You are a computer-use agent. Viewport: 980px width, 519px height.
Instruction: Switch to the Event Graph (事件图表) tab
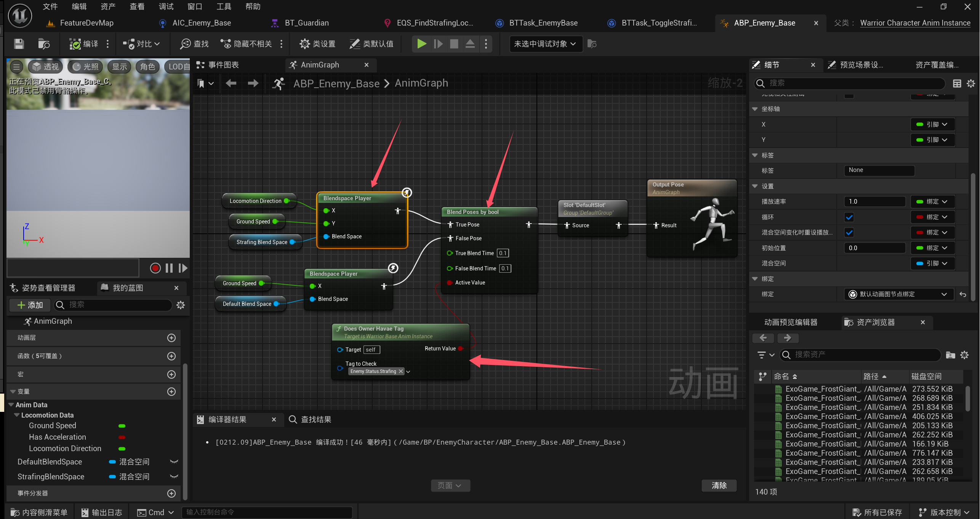click(x=223, y=65)
